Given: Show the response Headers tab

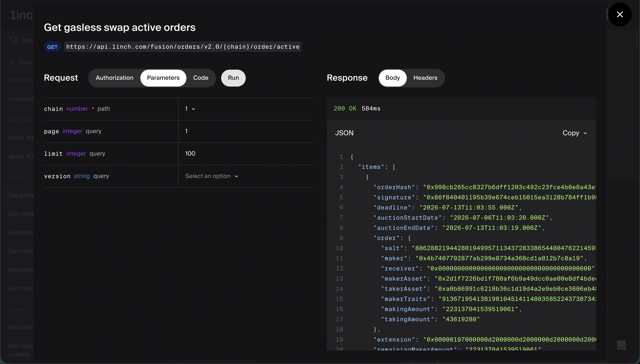Looking at the screenshot, I should pos(425,78).
